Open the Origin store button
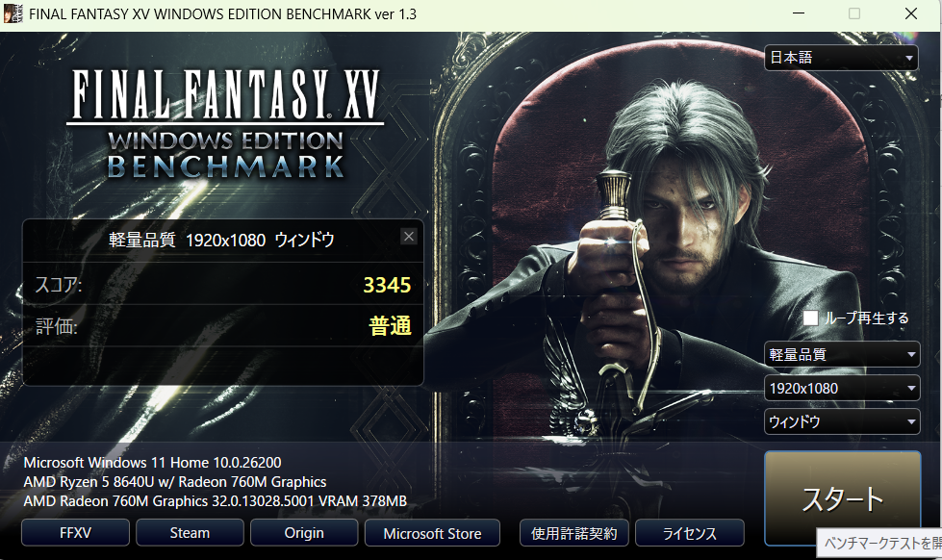942x560 pixels. 304,533
